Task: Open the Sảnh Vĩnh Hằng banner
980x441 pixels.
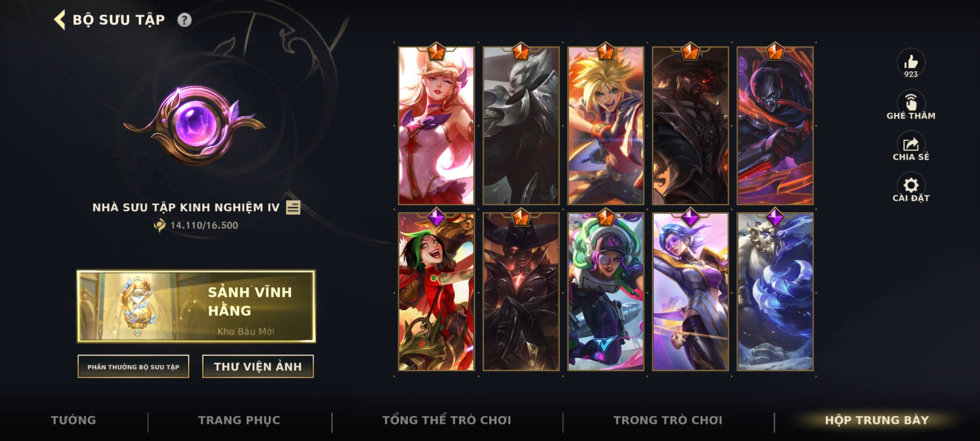Action: [x=196, y=306]
